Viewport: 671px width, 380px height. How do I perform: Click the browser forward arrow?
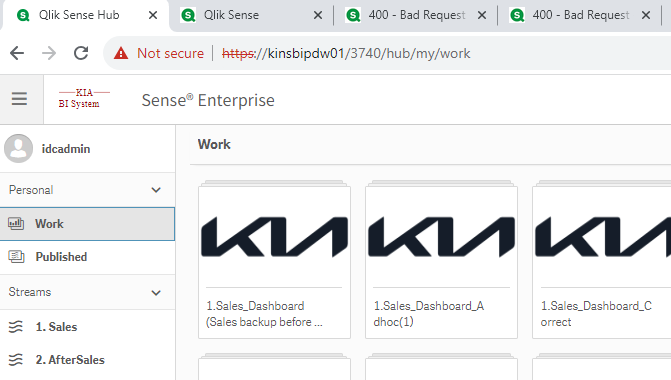pyautogui.click(x=49, y=53)
